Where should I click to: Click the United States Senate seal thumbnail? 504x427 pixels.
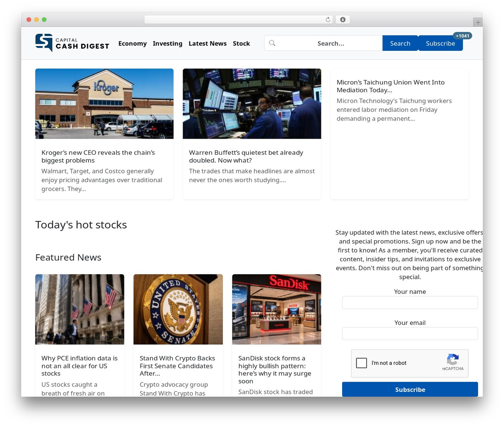pyautogui.click(x=178, y=309)
